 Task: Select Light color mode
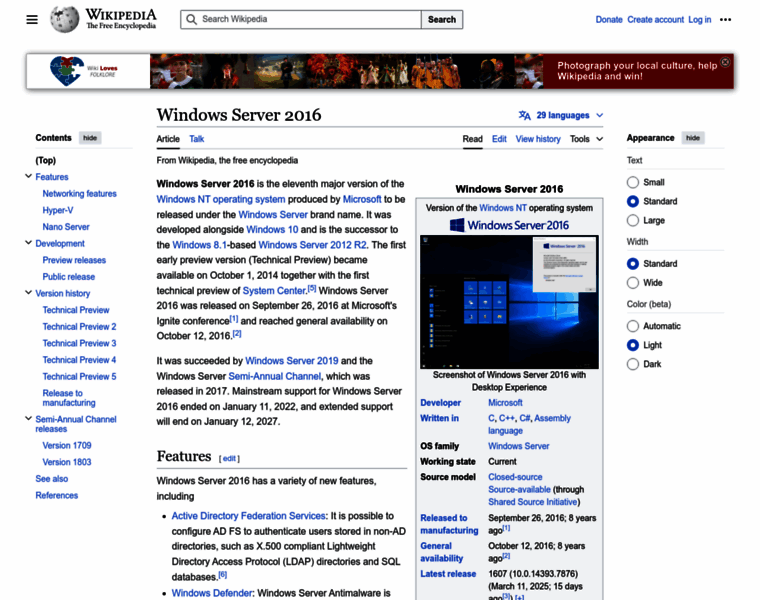point(633,345)
